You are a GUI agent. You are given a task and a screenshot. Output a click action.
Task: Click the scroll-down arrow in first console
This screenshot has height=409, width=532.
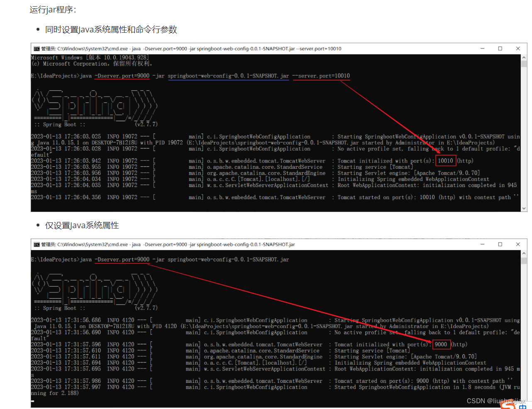point(524,209)
